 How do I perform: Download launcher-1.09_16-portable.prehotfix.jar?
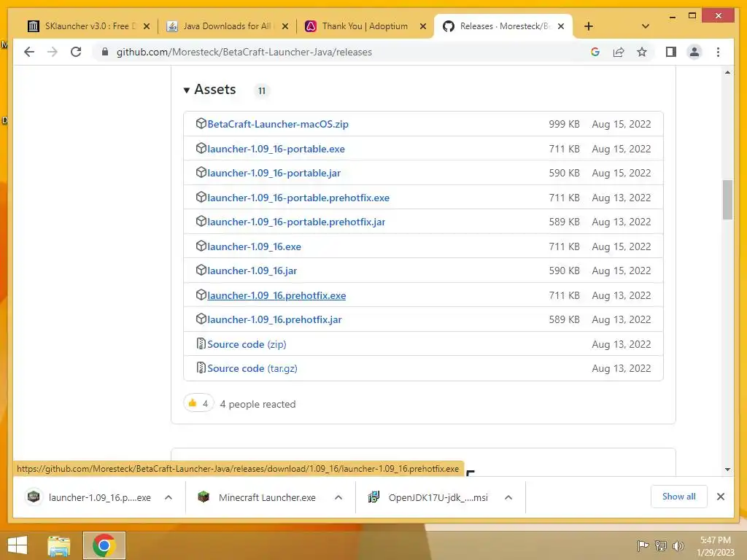(x=296, y=222)
